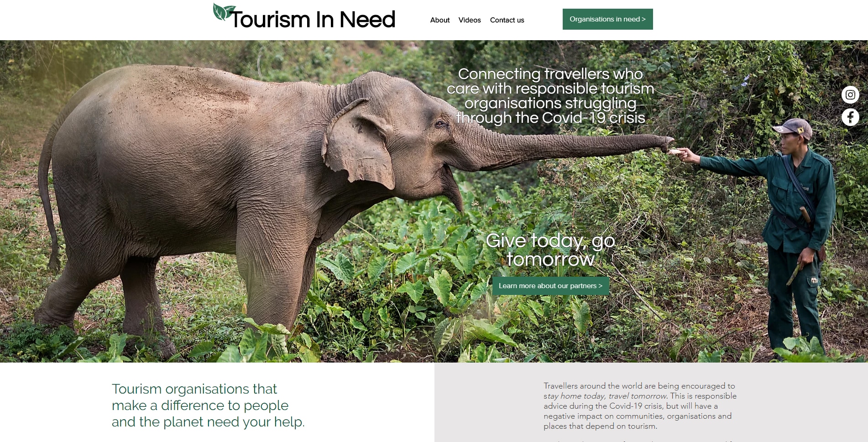Click the Travellers around the world paragraph
868x442 pixels.
coord(640,406)
